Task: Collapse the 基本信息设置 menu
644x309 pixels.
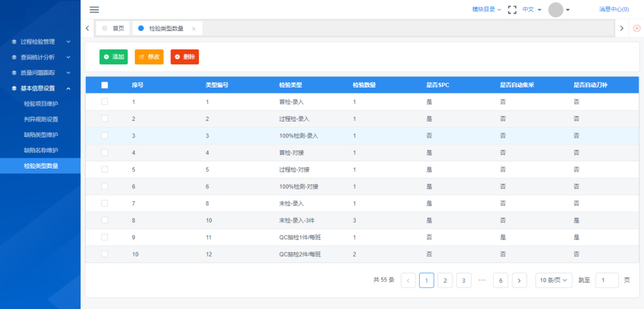Action: click(69, 89)
